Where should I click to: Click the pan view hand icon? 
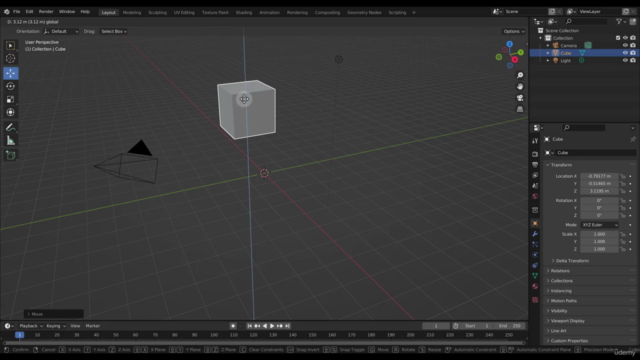(520, 87)
